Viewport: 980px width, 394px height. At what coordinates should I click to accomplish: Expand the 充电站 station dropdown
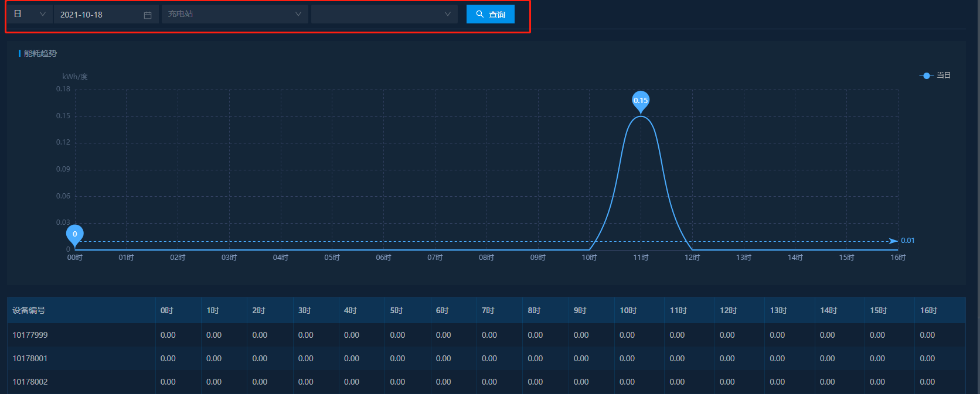coord(234,14)
